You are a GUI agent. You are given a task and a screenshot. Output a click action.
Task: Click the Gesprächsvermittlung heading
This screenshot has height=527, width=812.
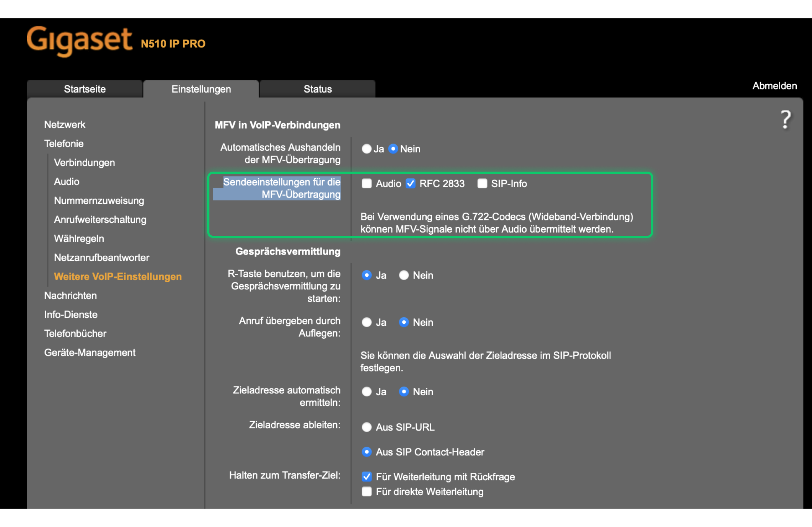(288, 252)
